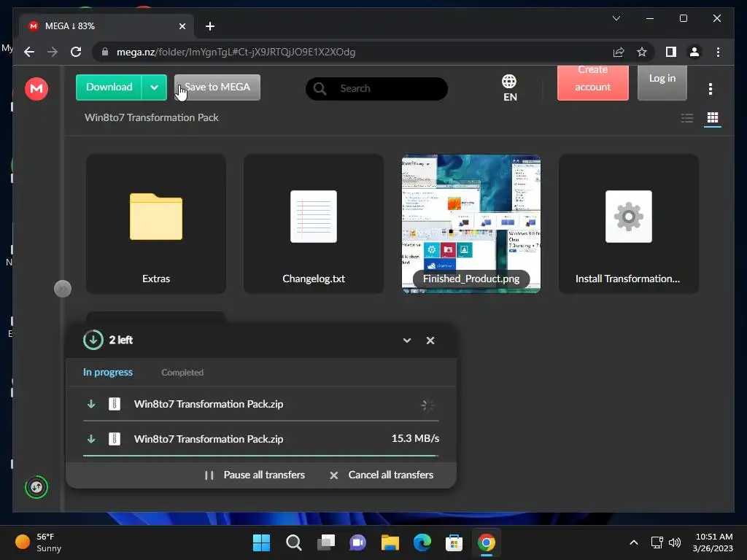Click the 15.3 MB/s speed value
Viewport: 747px width, 560px height.
(x=415, y=438)
